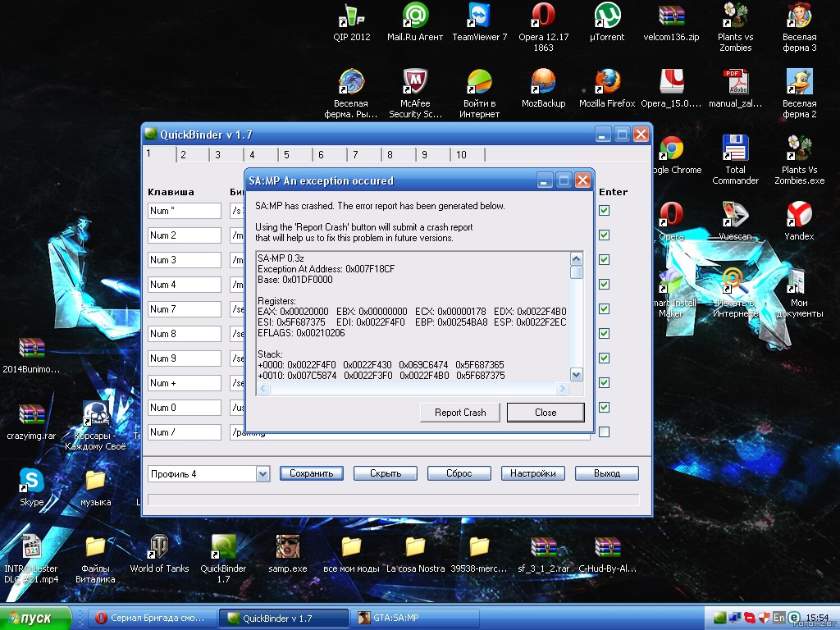Uncheck the Enter checkbox for Num 8

[605, 334]
